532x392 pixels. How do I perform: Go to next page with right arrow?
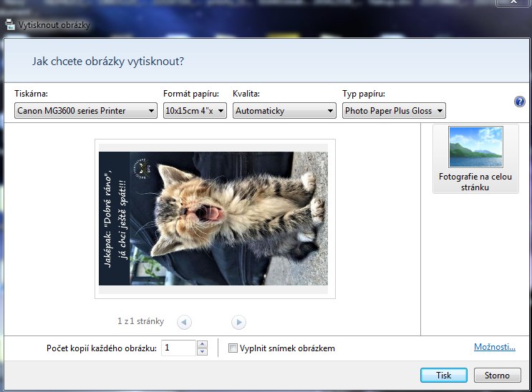[238, 322]
